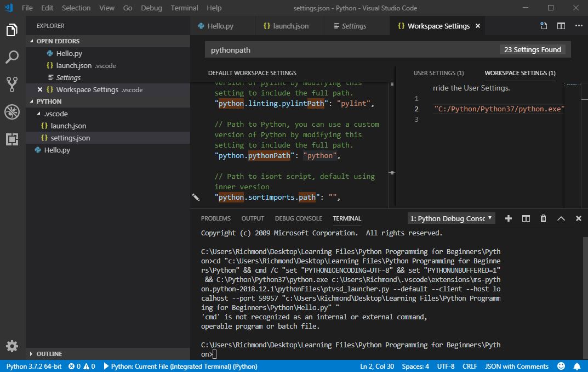
Task: Split the terminal pane
Action: click(x=526, y=218)
